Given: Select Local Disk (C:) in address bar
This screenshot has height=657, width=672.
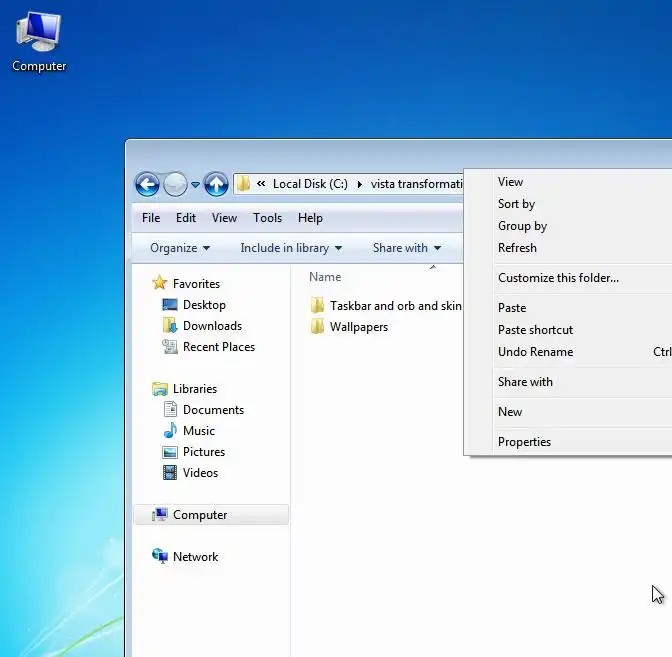Looking at the screenshot, I should [310, 184].
